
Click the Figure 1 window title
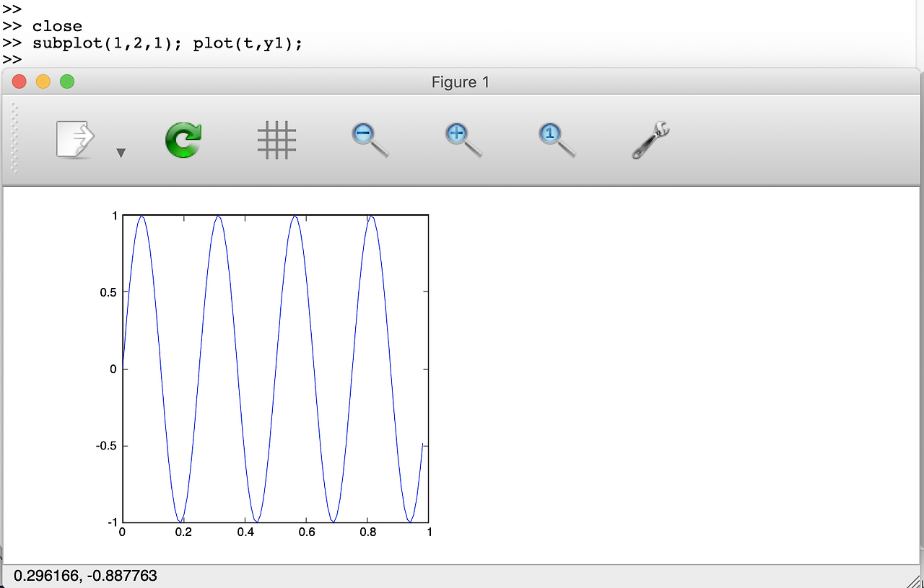point(461,82)
